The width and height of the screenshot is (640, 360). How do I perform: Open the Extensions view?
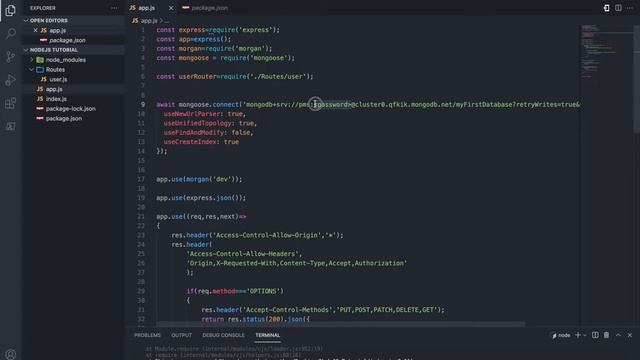11,103
